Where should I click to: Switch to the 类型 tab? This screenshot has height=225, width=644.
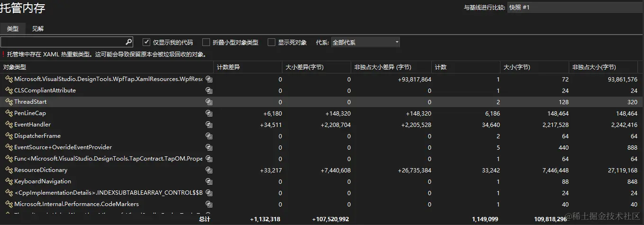[x=12, y=28]
